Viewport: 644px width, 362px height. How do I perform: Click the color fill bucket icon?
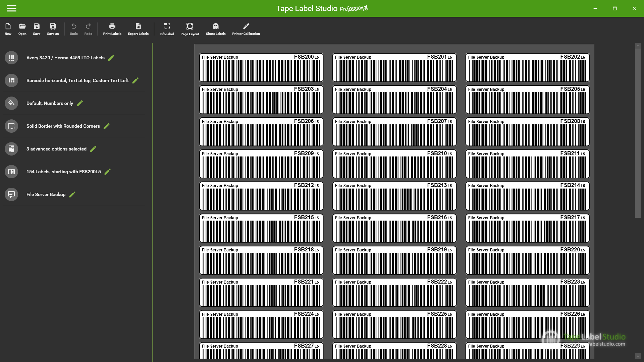click(x=11, y=103)
